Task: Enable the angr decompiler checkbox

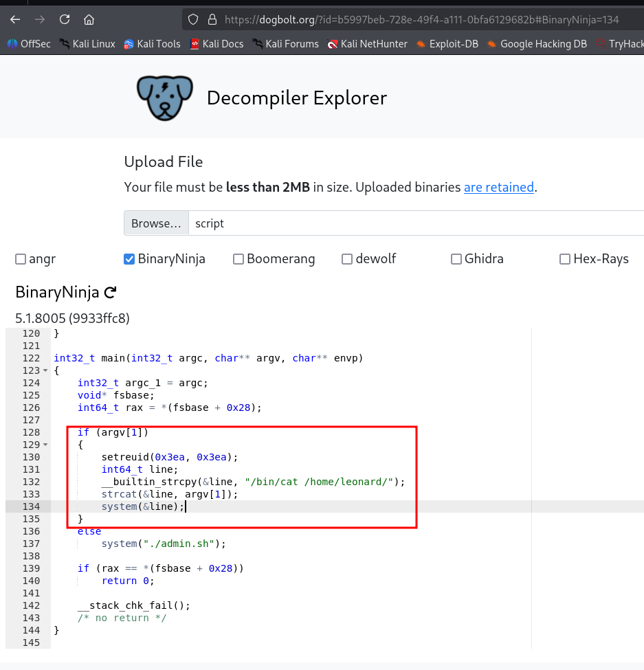Action: coord(20,259)
